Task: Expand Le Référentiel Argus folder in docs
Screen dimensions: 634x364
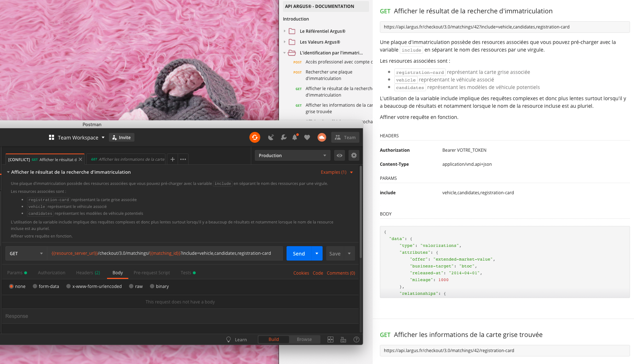Action: 285,31
